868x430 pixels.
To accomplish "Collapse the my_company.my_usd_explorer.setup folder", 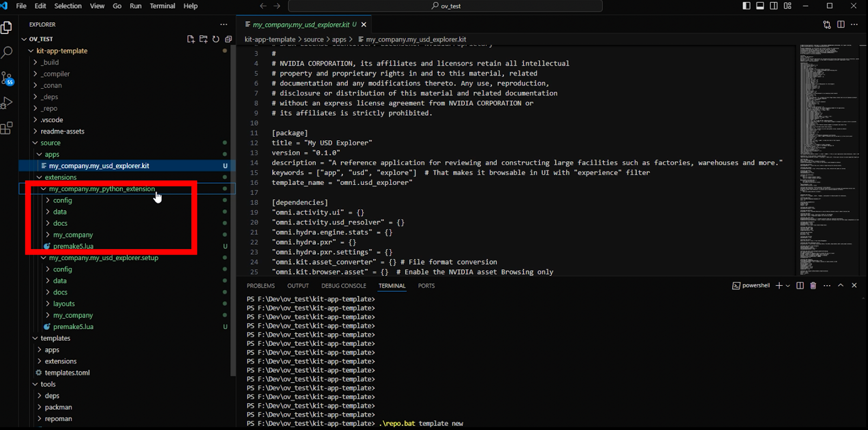I will 124,257.
